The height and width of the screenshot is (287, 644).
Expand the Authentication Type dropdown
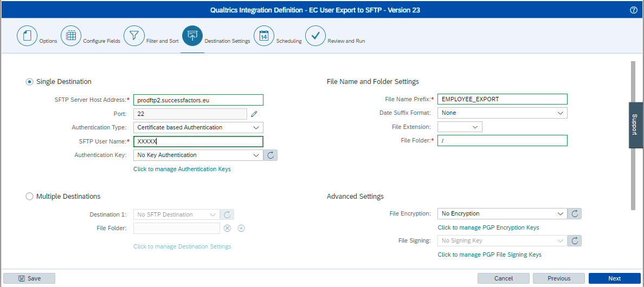point(198,127)
